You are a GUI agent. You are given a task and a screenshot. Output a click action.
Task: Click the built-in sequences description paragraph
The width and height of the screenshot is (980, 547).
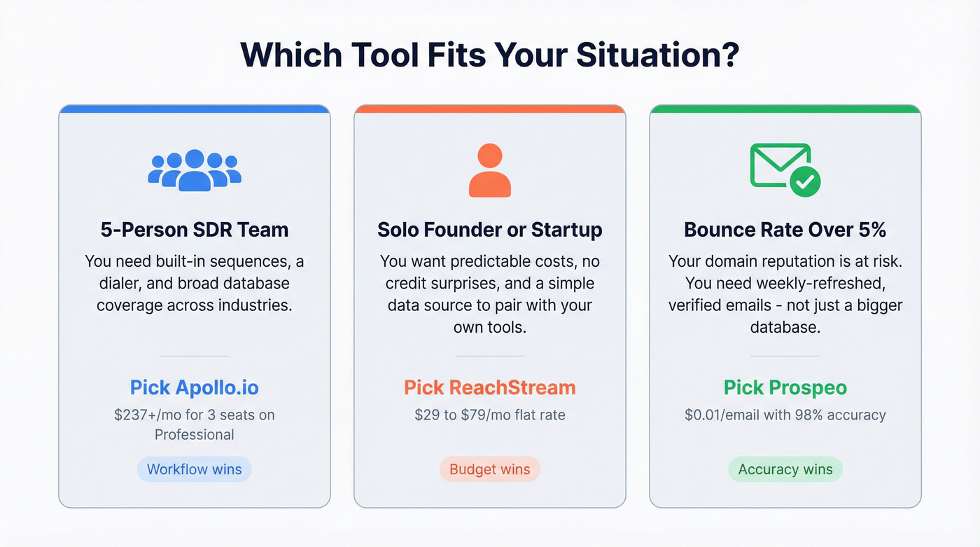(195, 284)
